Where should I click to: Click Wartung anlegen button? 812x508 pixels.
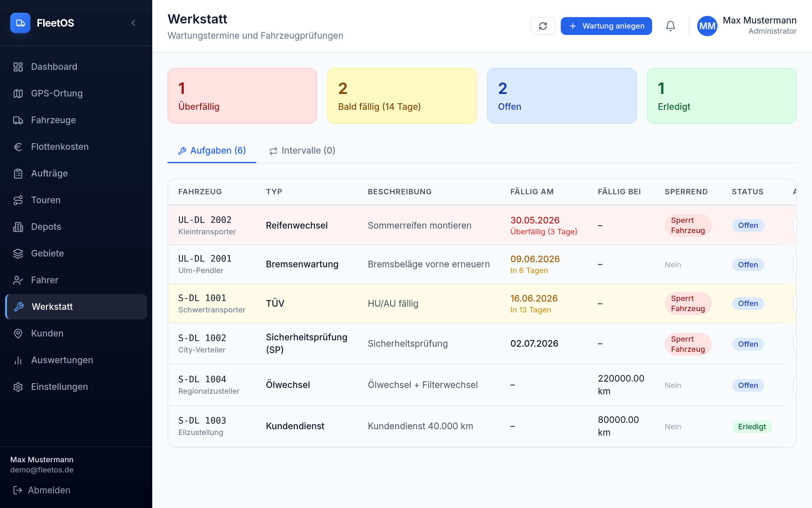click(x=606, y=26)
